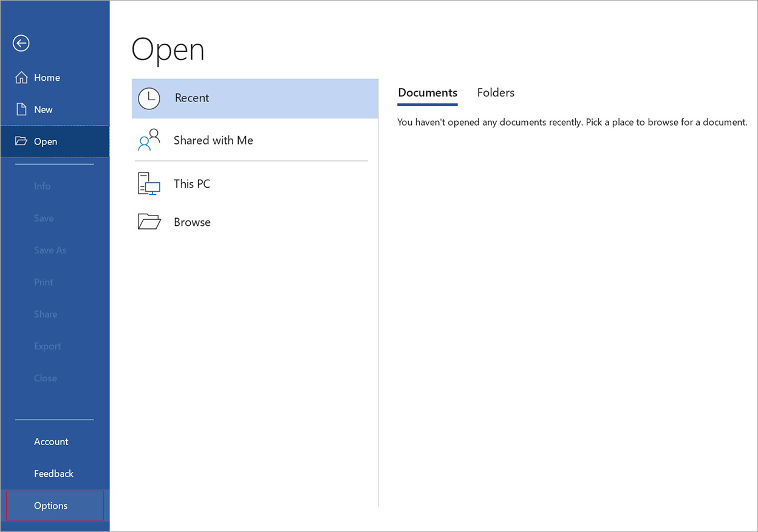Click the Shared with Me people icon

tap(149, 140)
